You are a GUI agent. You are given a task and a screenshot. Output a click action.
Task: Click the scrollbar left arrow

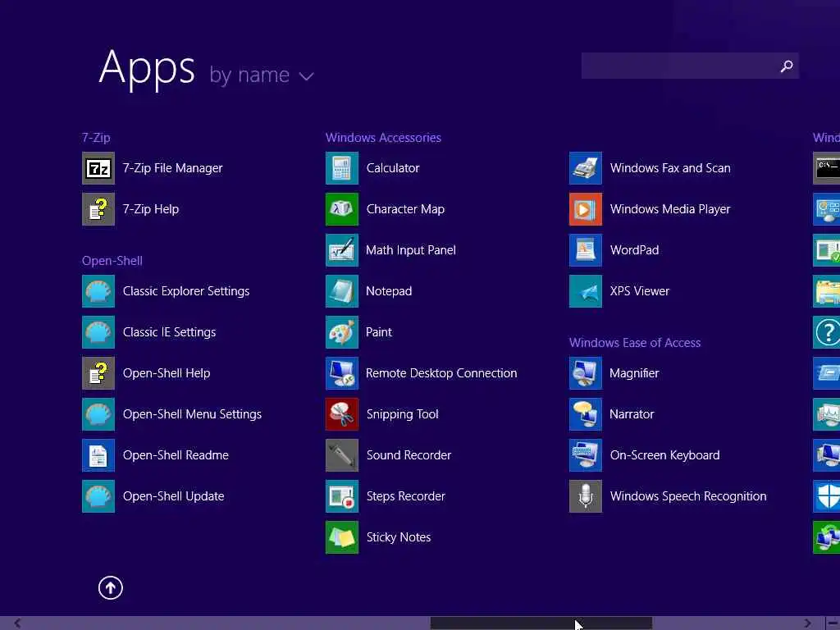pos(17,623)
